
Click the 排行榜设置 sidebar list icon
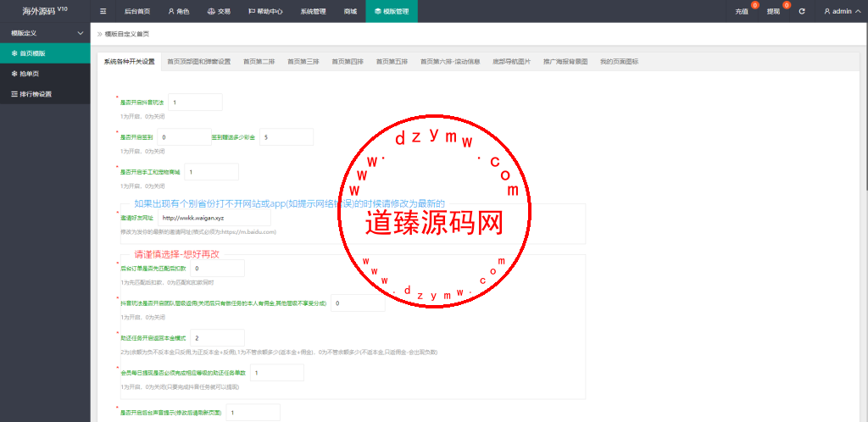coord(14,94)
